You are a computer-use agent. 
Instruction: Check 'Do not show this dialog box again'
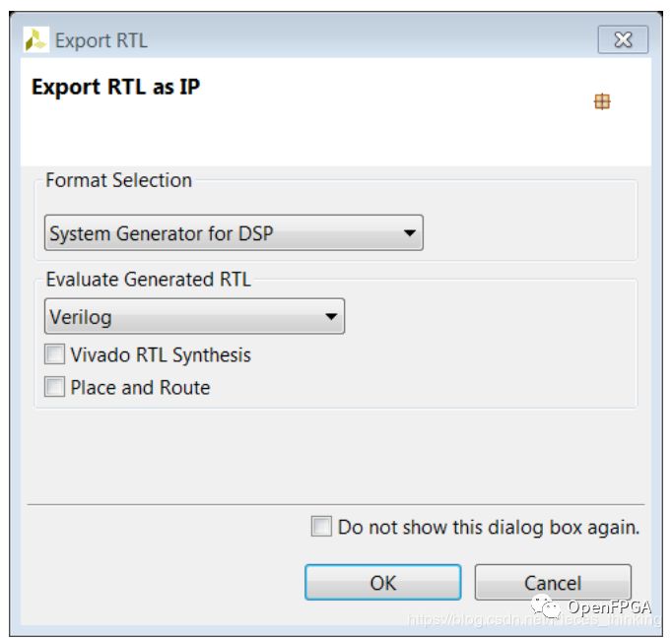pyautogui.click(x=321, y=527)
